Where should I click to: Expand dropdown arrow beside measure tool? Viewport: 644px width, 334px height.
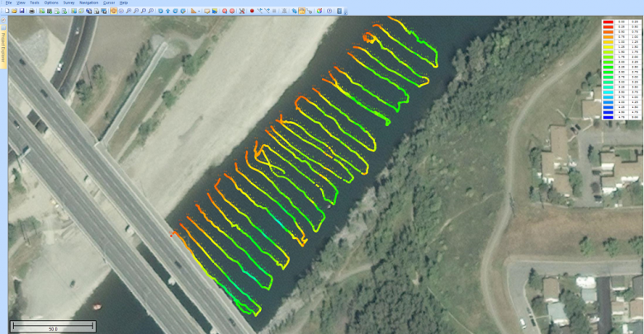coord(200,11)
